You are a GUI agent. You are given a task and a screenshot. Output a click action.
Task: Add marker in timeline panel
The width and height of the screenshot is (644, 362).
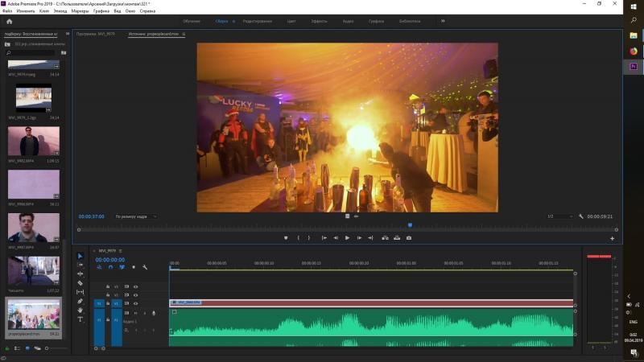click(x=134, y=267)
